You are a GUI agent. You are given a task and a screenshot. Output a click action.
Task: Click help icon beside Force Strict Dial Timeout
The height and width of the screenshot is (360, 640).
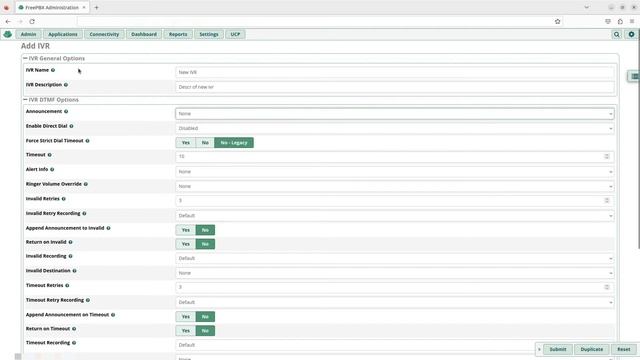(87, 141)
